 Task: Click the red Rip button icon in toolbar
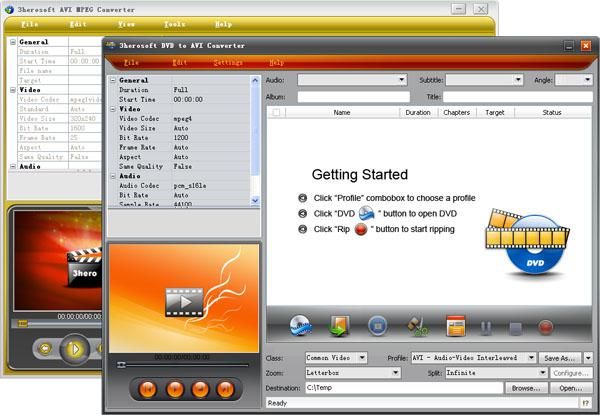pos(546,327)
